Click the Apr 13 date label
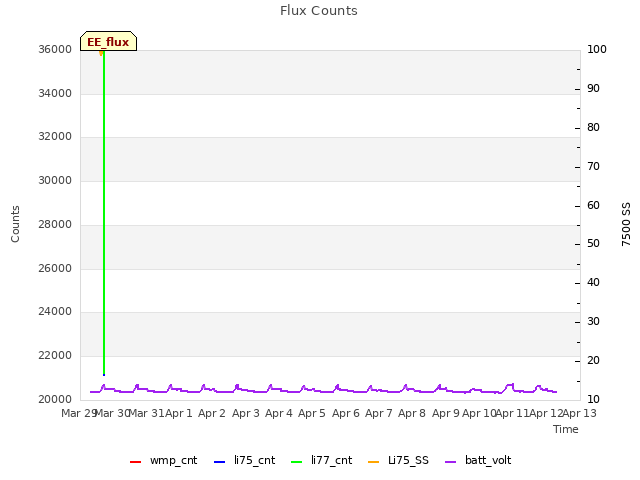 580,413
